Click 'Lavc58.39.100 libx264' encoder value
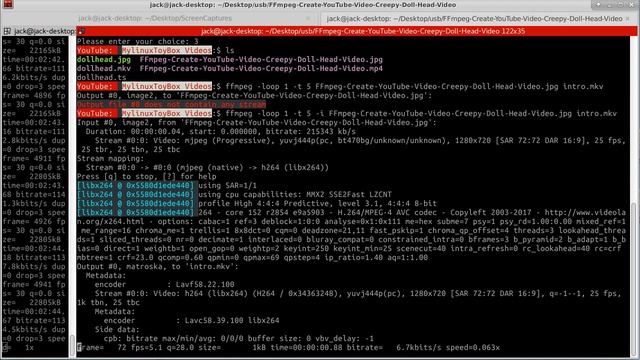 click(232, 320)
